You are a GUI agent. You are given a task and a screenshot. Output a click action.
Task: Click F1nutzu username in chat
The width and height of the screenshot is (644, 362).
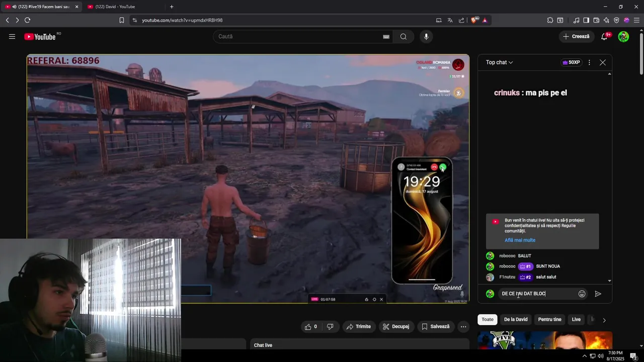tap(507, 277)
